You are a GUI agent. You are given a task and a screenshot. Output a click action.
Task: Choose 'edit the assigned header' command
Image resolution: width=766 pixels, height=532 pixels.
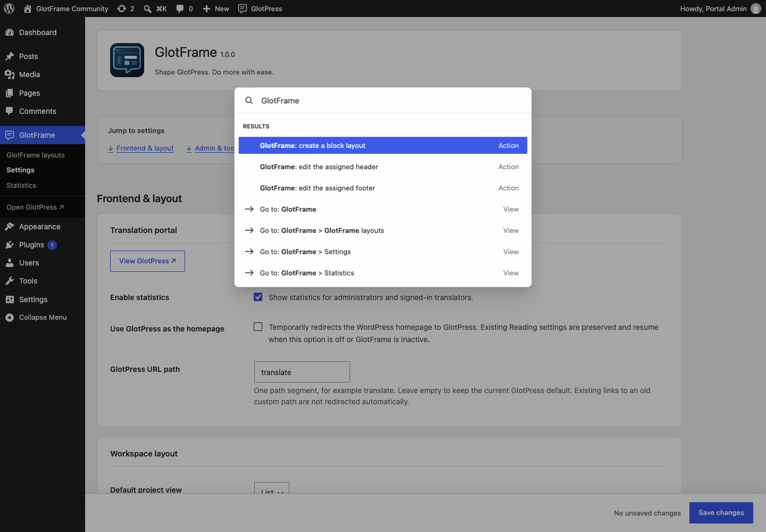click(x=383, y=167)
